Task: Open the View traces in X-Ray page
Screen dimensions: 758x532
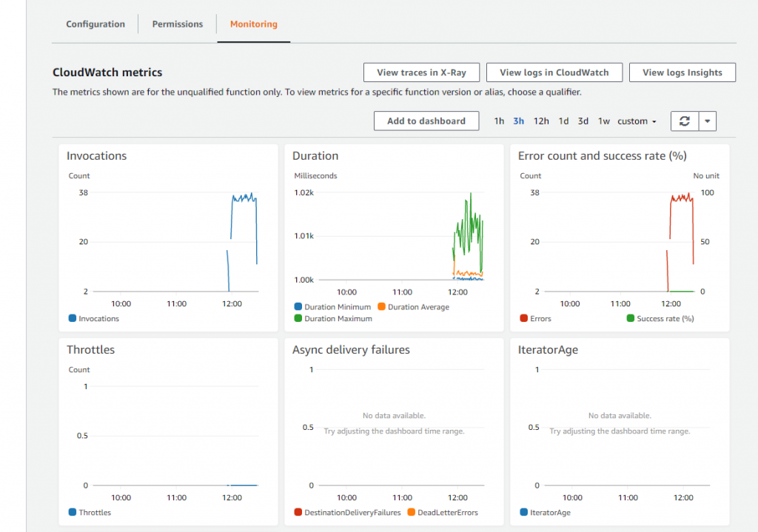Action: coord(420,72)
